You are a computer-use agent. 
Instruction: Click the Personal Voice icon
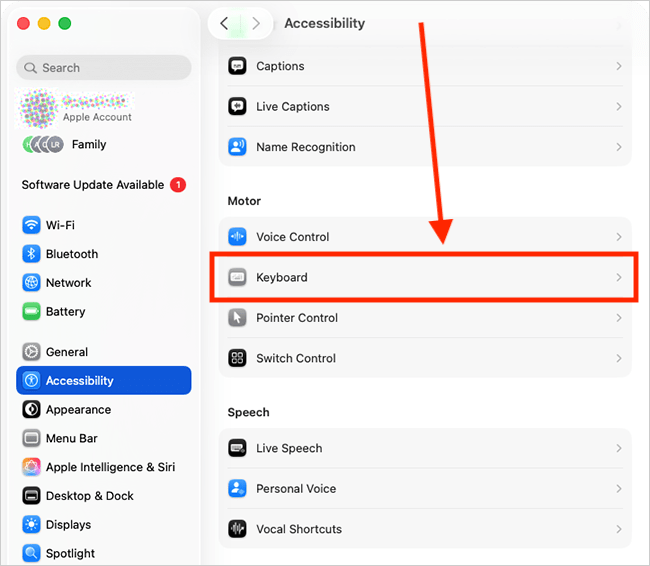[x=237, y=489]
